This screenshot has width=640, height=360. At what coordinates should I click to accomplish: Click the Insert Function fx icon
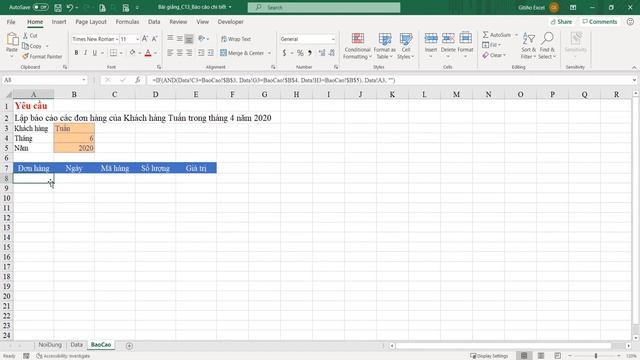(x=138, y=80)
